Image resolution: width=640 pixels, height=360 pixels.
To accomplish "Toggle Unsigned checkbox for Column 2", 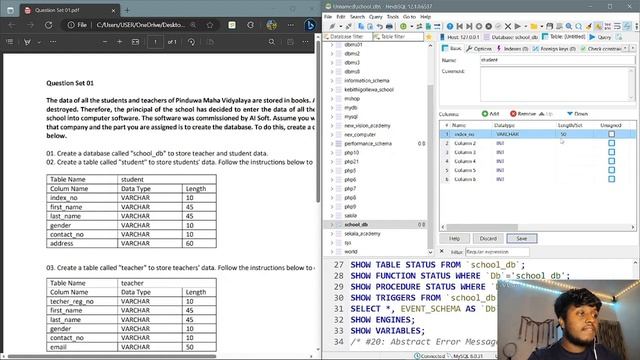I will click(611, 143).
